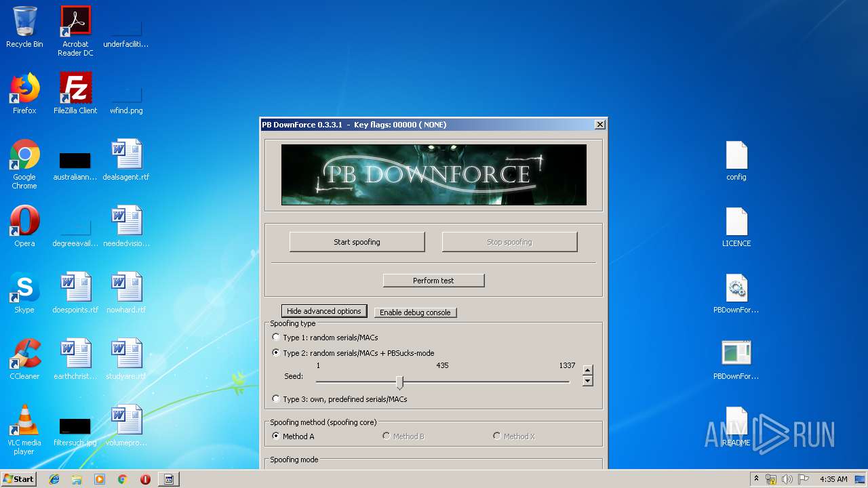Click the Start spoofing button
Screen dimensions: 868x488
click(x=357, y=242)
